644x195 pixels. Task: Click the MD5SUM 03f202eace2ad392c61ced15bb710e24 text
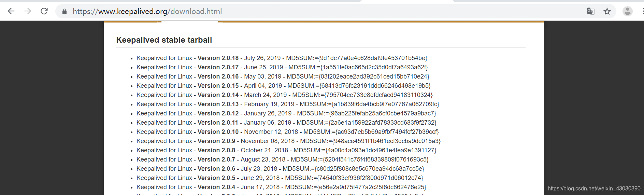coord(358,76)
